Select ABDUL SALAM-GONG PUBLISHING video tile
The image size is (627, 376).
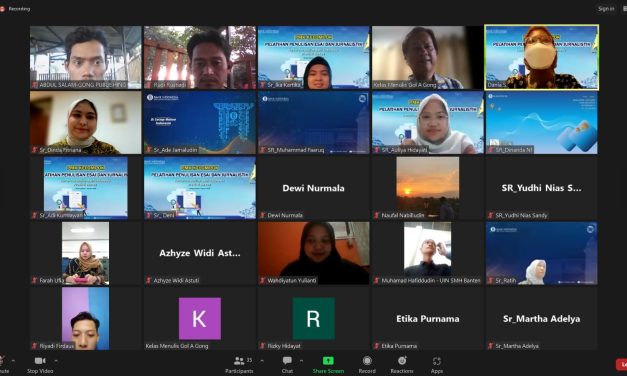tap(86, 57)
